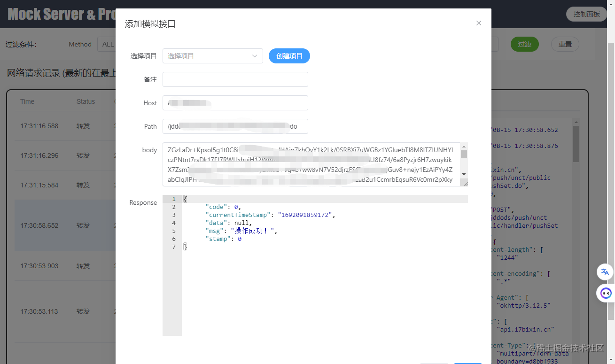615x364 pixels.
Task: Click the green 过滤 button
Action: (x=525, y=44)
